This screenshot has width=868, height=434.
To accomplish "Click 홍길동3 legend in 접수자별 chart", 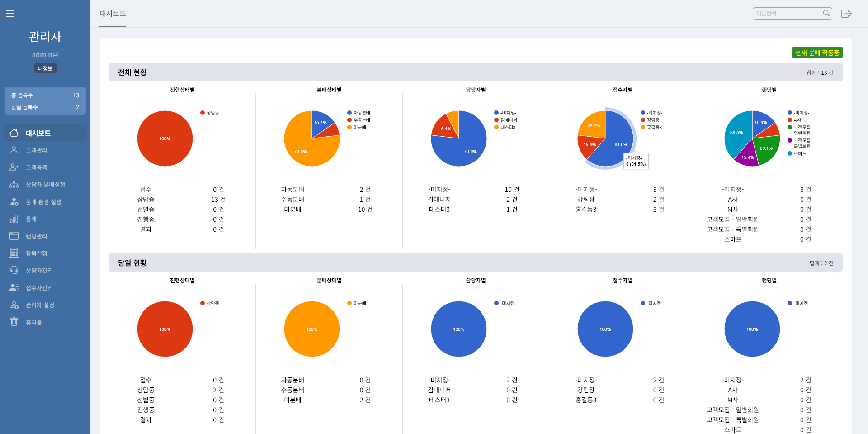I will pyautogui.click(x=654, y=128).
